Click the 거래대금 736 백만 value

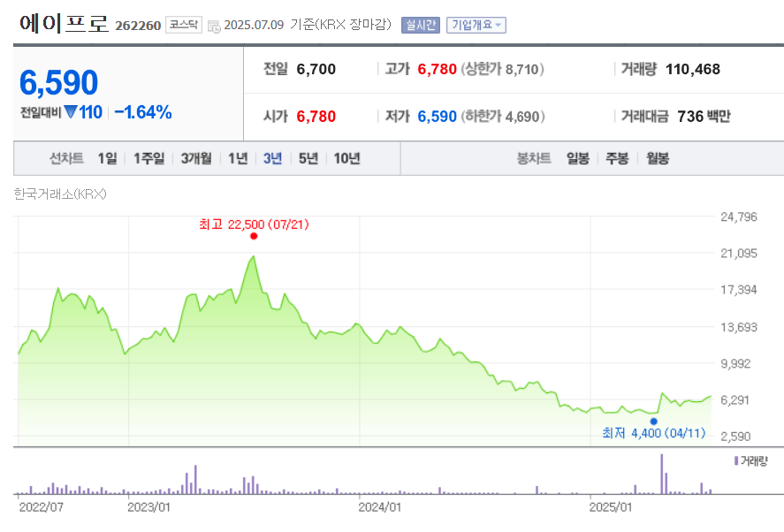[x=704, y=117]
